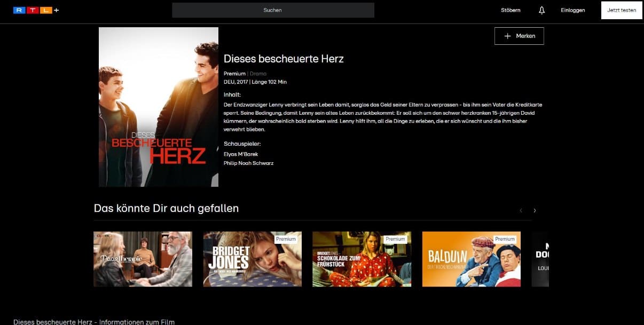Click Einloggen to sign in
This screenshot has width=644, height=325.
(x=572, y=10)
